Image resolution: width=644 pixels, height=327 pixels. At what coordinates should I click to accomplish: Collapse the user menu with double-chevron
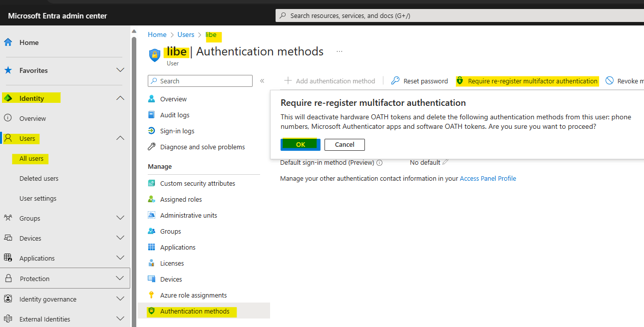pyautogui.click(x=262, y=81)
